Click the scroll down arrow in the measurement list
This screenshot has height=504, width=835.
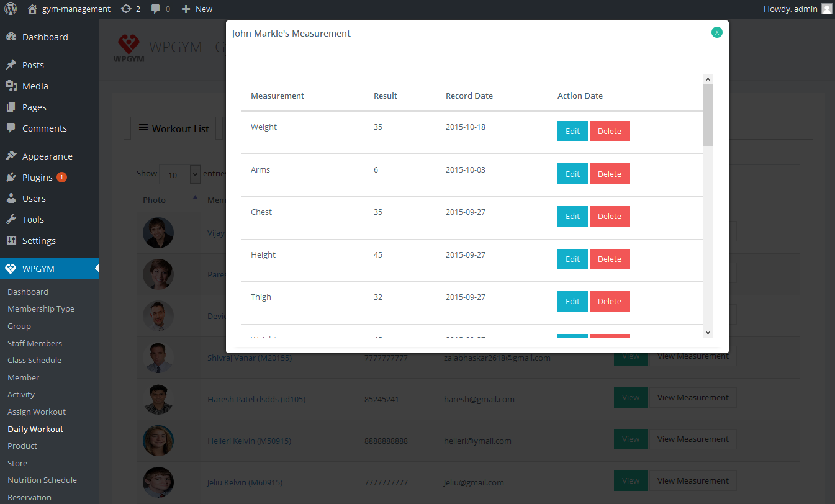[708, 333]
